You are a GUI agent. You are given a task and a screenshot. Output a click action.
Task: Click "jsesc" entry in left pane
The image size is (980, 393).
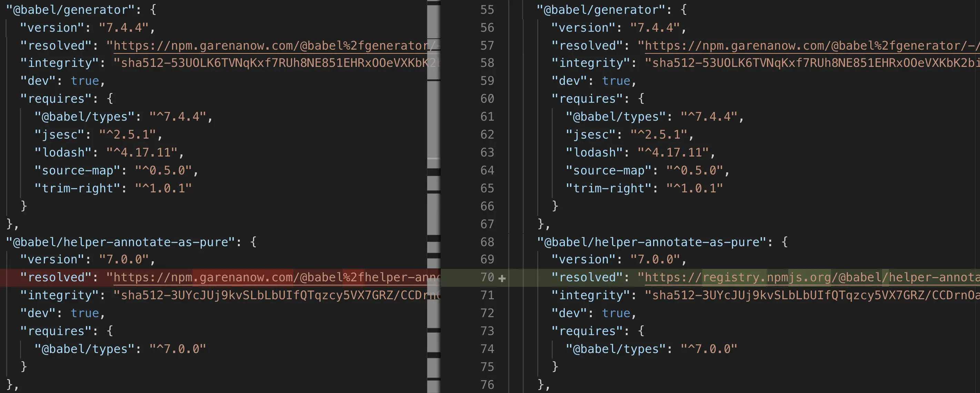coord(95,134)
